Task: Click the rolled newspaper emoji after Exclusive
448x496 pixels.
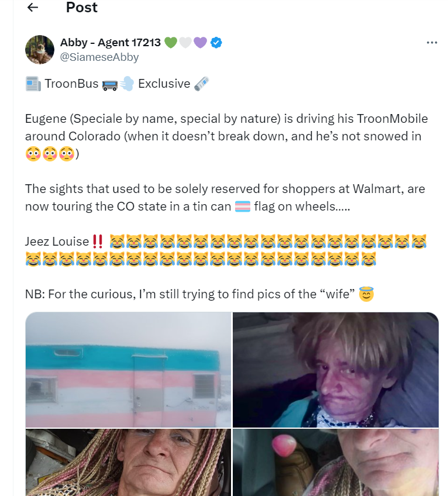Action: 202,84
